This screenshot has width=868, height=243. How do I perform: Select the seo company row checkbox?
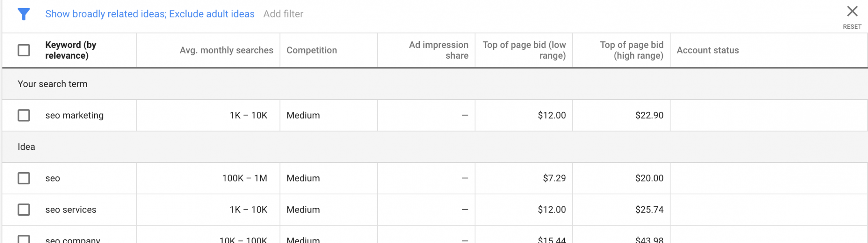24,239
